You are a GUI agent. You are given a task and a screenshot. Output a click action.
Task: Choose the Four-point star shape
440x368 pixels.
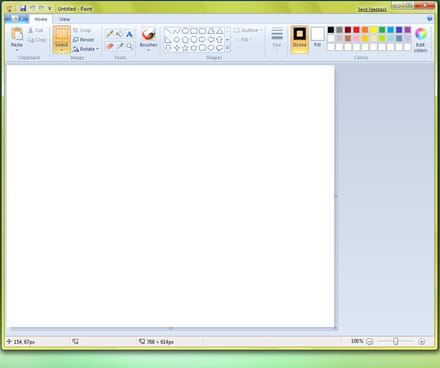(x=177, y=48)
